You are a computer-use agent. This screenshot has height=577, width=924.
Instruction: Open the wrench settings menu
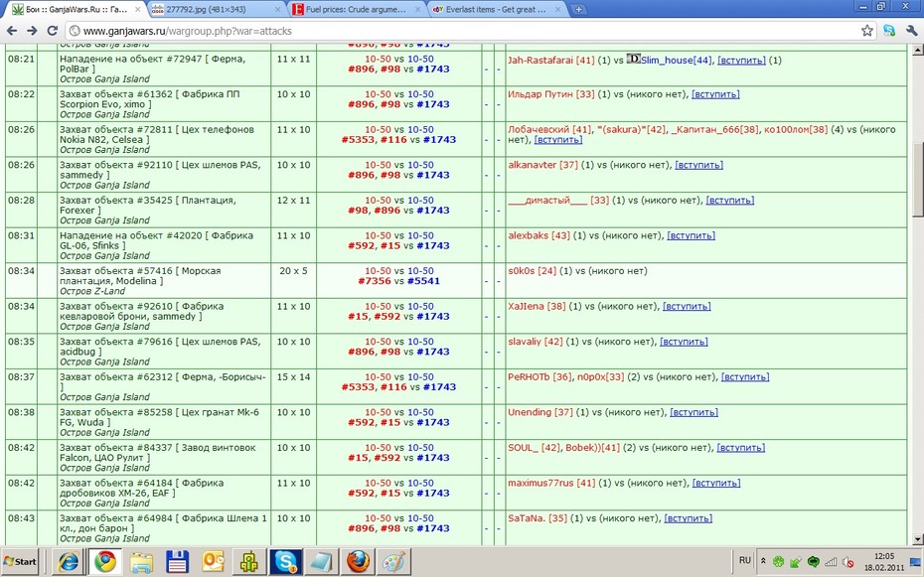pos(911,31)
